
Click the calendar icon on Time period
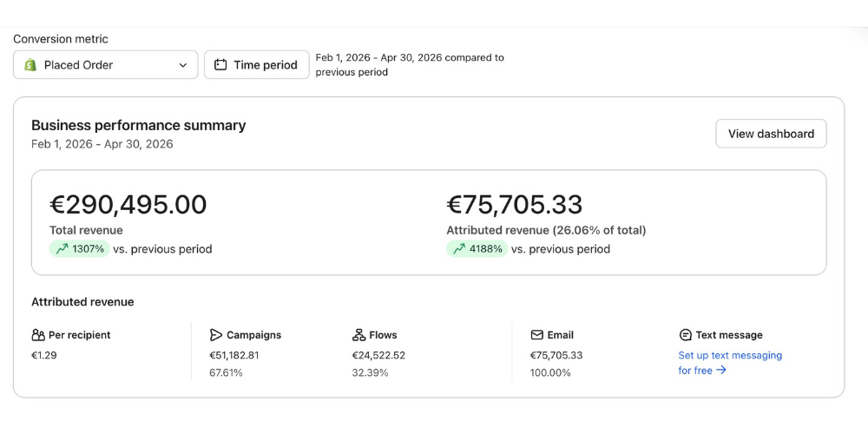(220, 65)
